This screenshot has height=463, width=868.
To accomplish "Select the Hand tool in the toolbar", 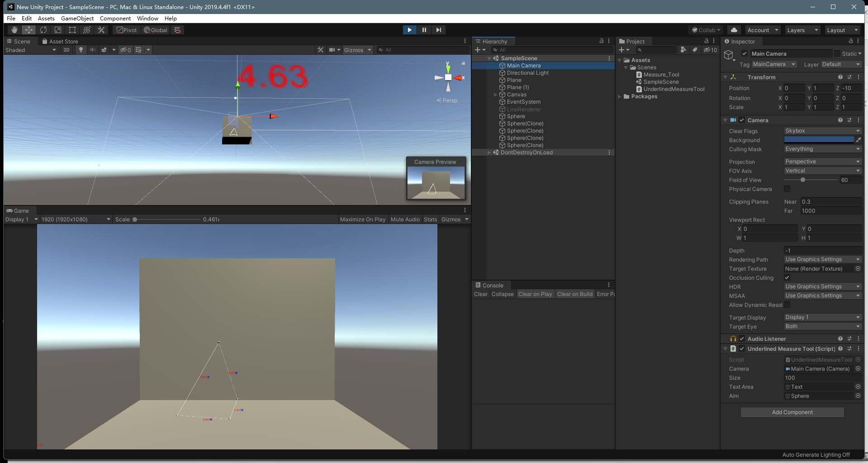I will tap(14, 30).
